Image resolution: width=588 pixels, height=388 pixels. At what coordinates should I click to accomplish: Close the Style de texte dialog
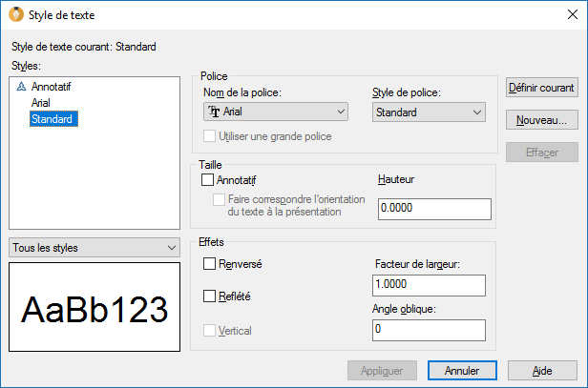pyautogui.click(x=565, y=15)
